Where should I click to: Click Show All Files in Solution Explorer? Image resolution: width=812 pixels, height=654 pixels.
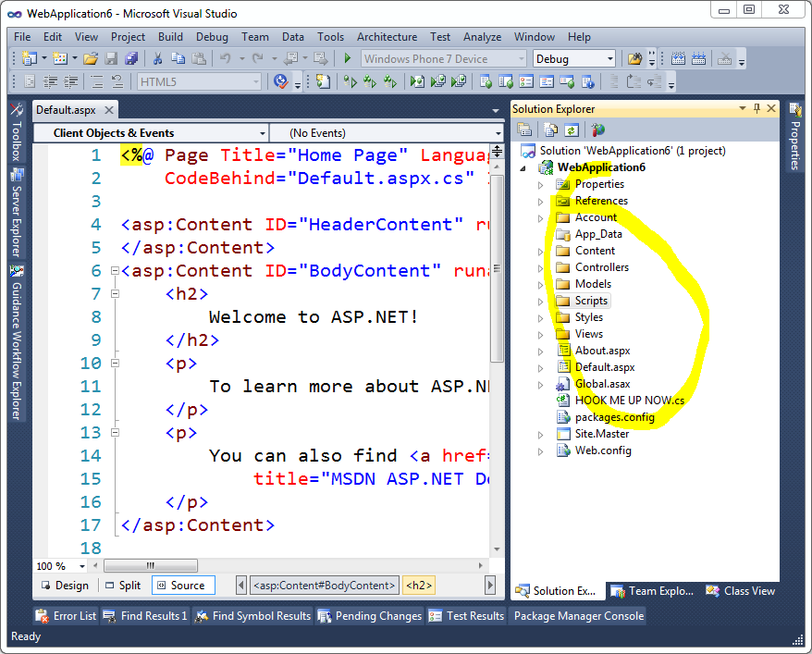pyautogui.click(x=550, y=130)
